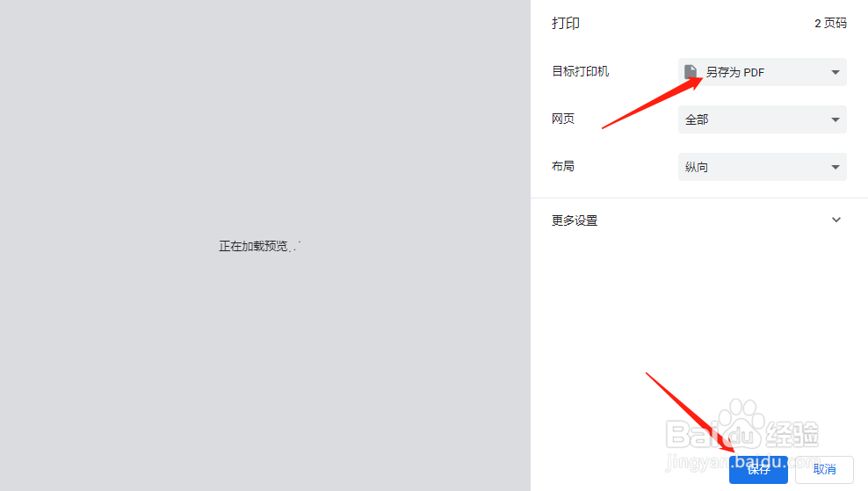Click the 更多设置 label text
This screenshot has height=491, width=868.
pos(575,220)
